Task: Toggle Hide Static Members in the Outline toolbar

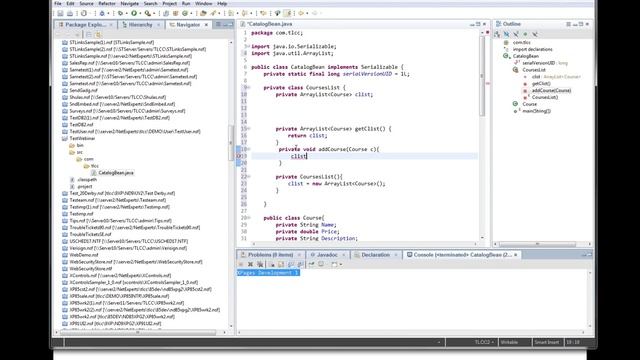Action: pyautogui.click(x=516, y=34)
